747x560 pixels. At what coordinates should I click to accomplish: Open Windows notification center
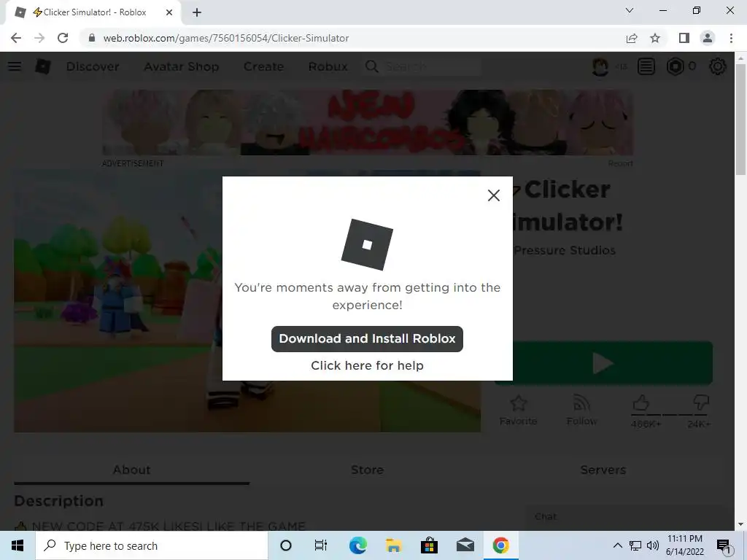(x=724, y=545)
